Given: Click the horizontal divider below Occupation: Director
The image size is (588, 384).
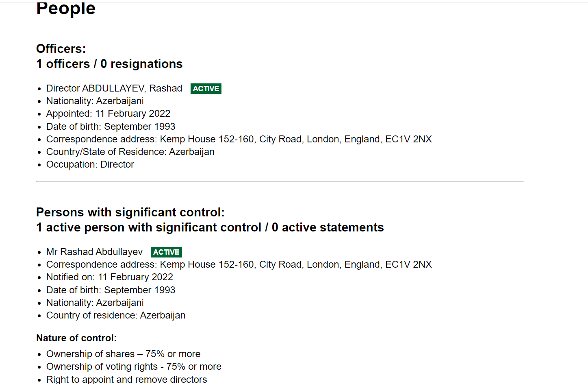Looking at the screenshot, I should click(280, 181).
